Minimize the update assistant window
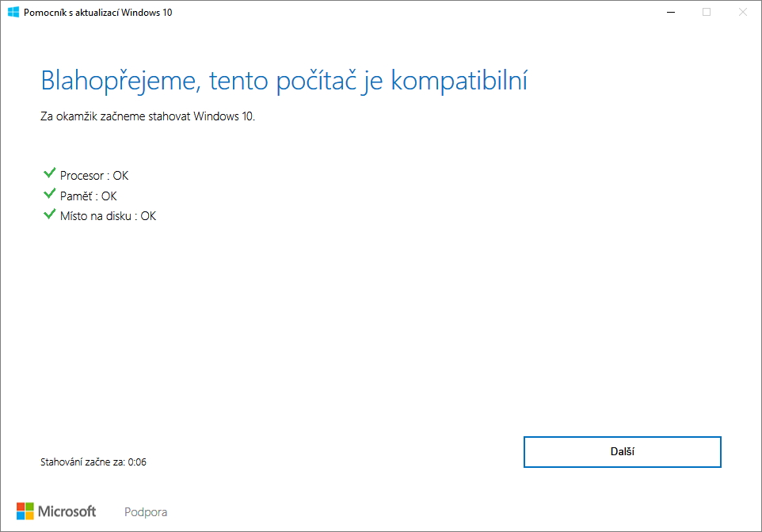The height and width of the screenshot is (532, 762). pos(670,12)
